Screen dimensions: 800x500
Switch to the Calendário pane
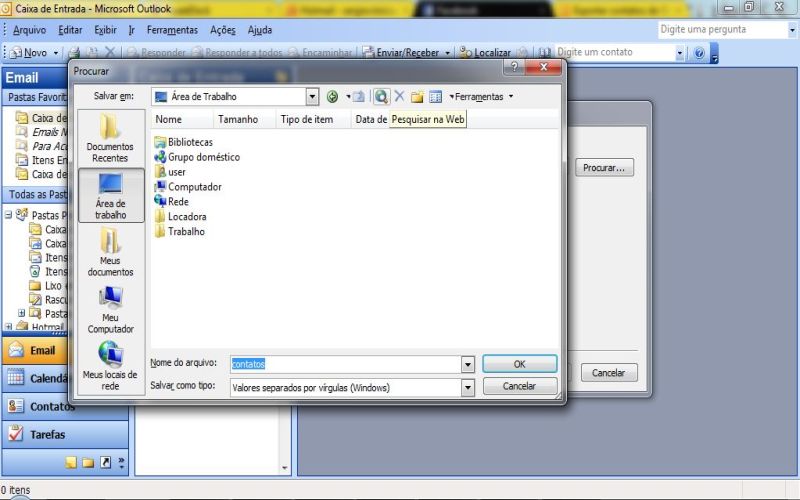pos(37,378)
